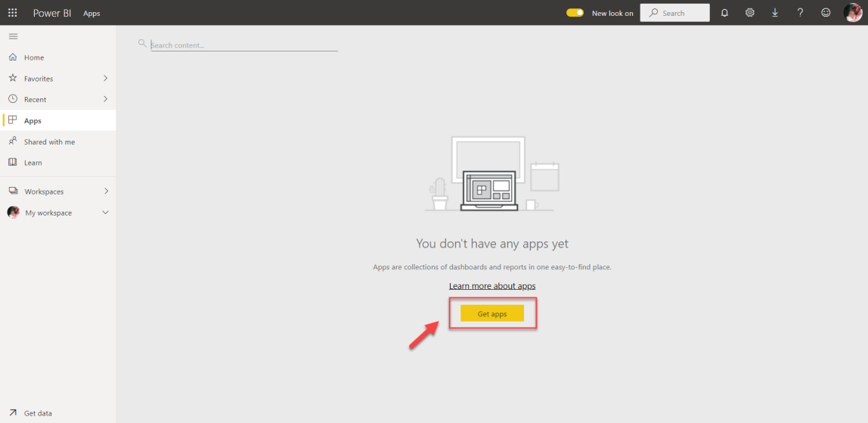Screen dimensions: 868x423
Task: Open the app launcher waffle icon
Action: (x=12, y=13)
